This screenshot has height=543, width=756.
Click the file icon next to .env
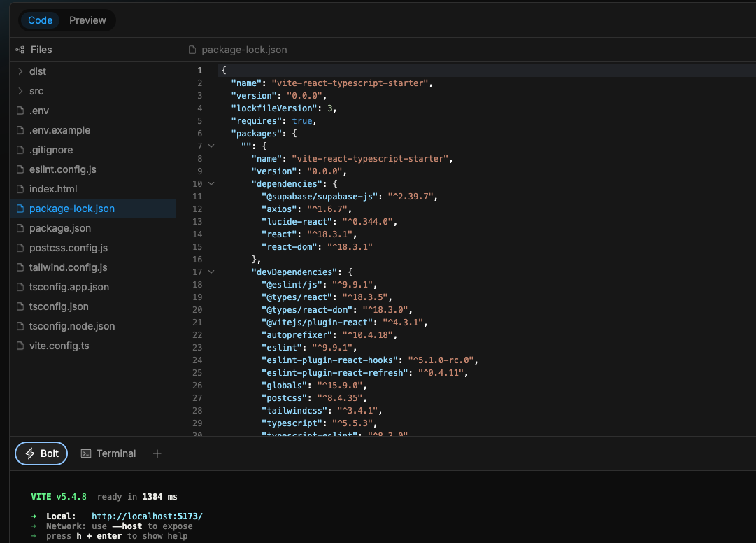[x=20, y=111]
